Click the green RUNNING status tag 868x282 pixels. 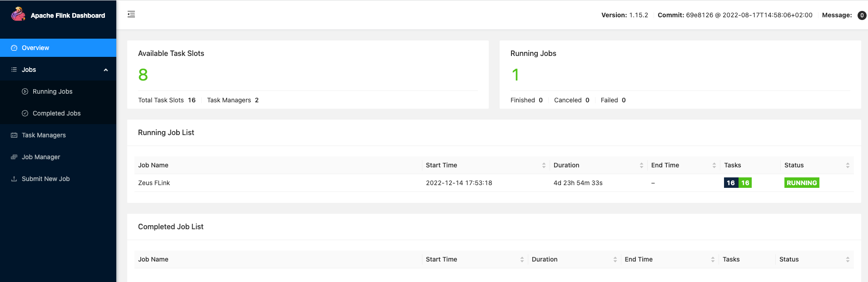[802, 183]
